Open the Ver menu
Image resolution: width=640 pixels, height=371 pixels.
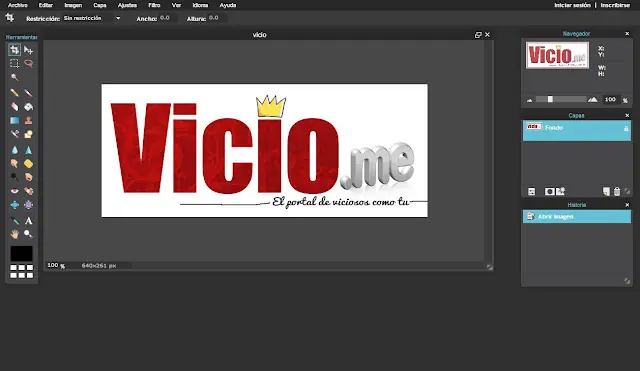[176, 5]
